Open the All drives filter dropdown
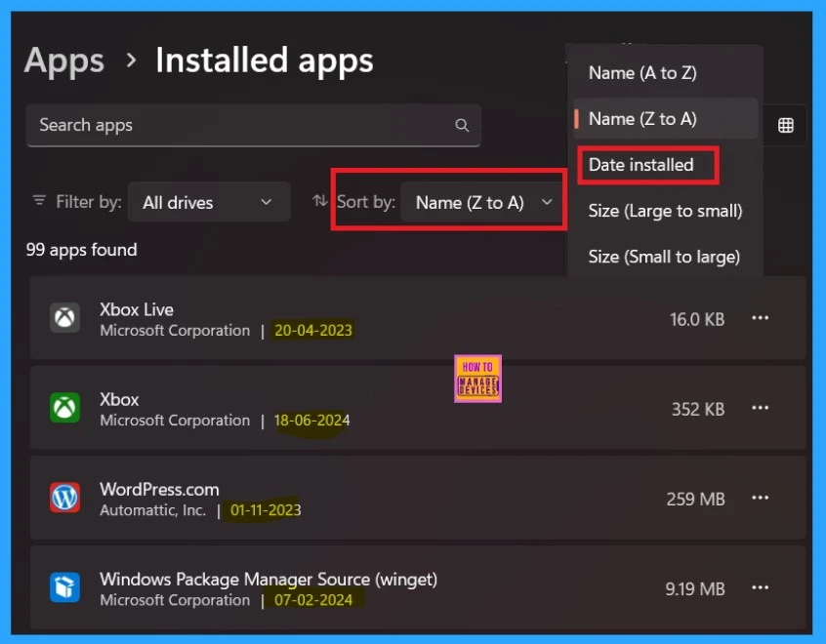 point(209,202)
